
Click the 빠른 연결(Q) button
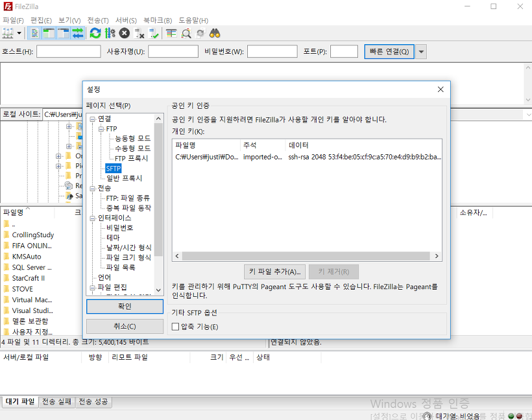pos(389,51)
